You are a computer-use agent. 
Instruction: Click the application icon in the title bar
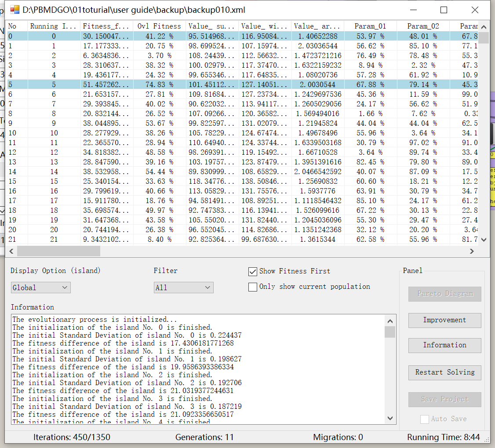click(15, 10)
